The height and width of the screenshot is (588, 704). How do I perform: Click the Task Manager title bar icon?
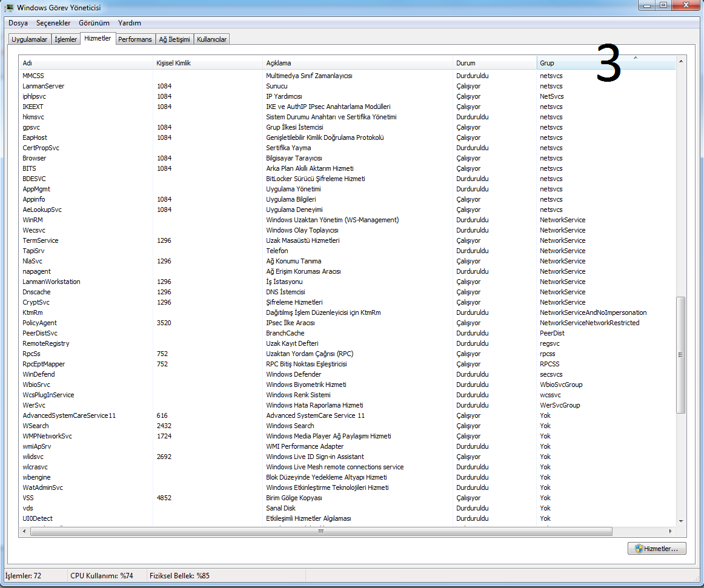coord(9,8)
